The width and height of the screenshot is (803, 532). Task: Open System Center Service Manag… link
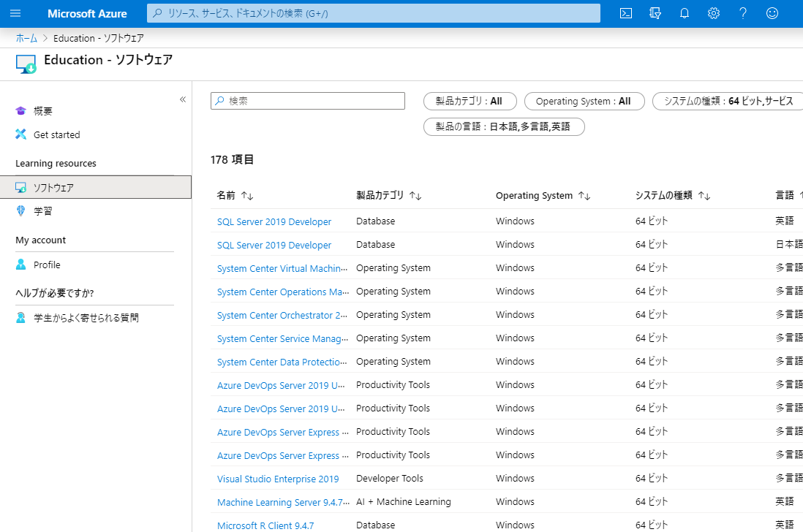tap(283, 338)
